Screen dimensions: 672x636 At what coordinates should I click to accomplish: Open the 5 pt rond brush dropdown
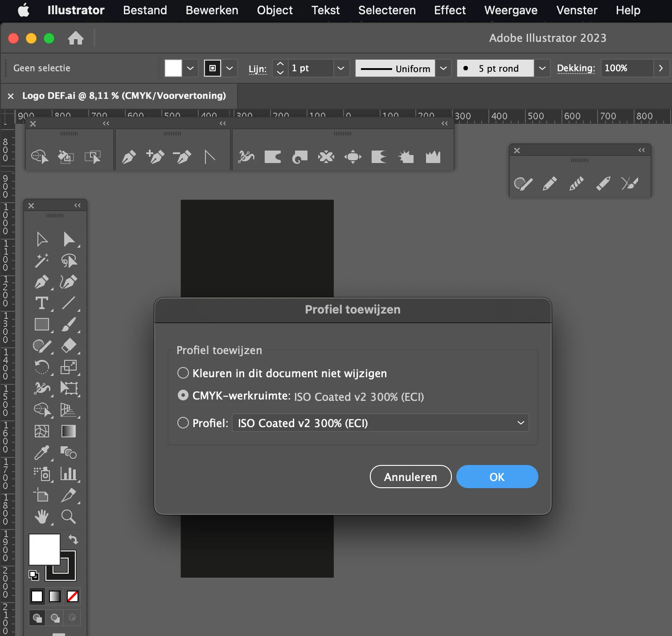(x=542, y=68)
